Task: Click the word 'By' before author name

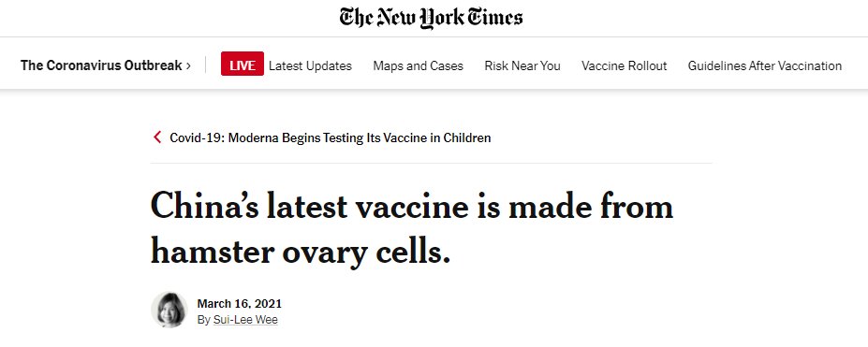Action: tap(204, 320)
